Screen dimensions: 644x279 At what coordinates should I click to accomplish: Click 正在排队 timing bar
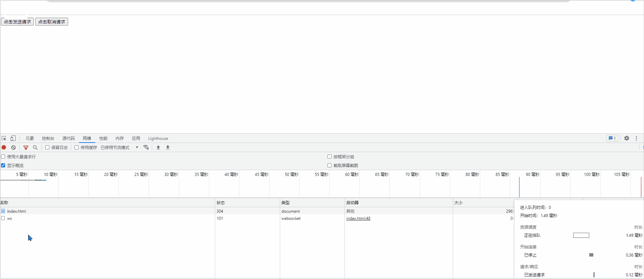pos(581,235)
